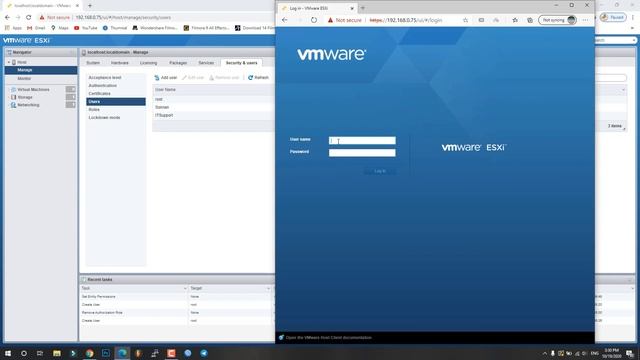Switch to the Services tab

[206, 63]
